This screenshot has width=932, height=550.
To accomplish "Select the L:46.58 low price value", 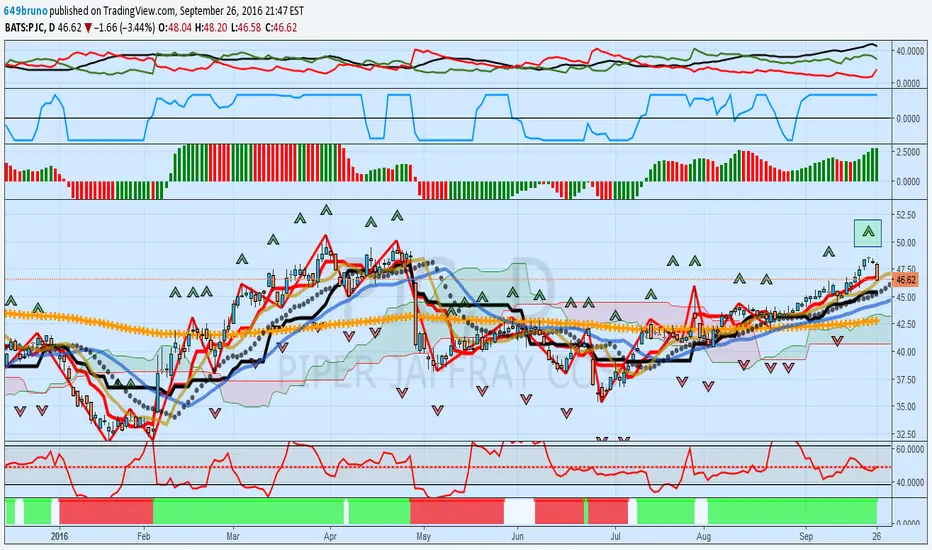I will [245, 27].
